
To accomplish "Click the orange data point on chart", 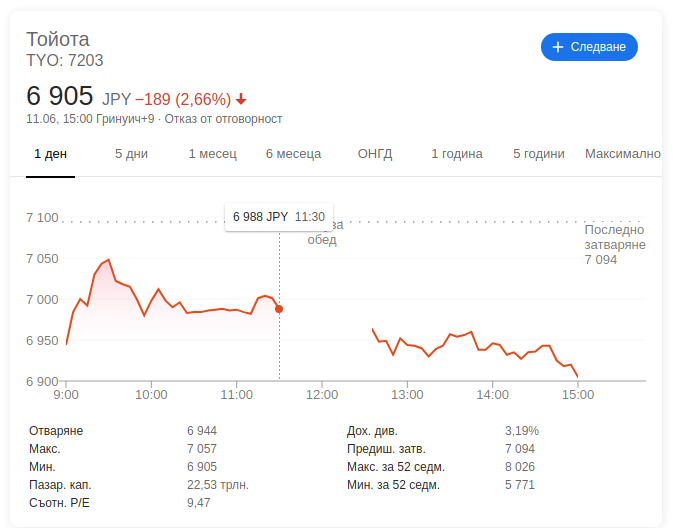I will (279, 309).
